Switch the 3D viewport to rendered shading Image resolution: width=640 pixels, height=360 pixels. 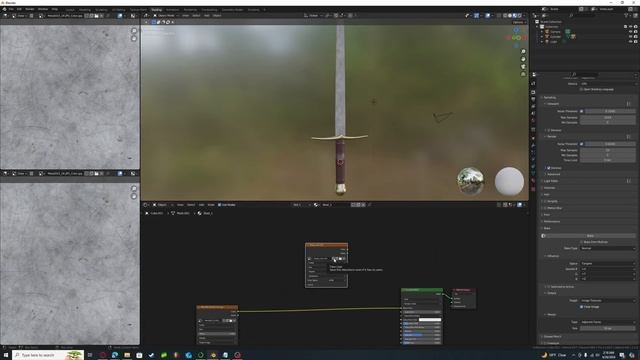(x=520, y=16)
